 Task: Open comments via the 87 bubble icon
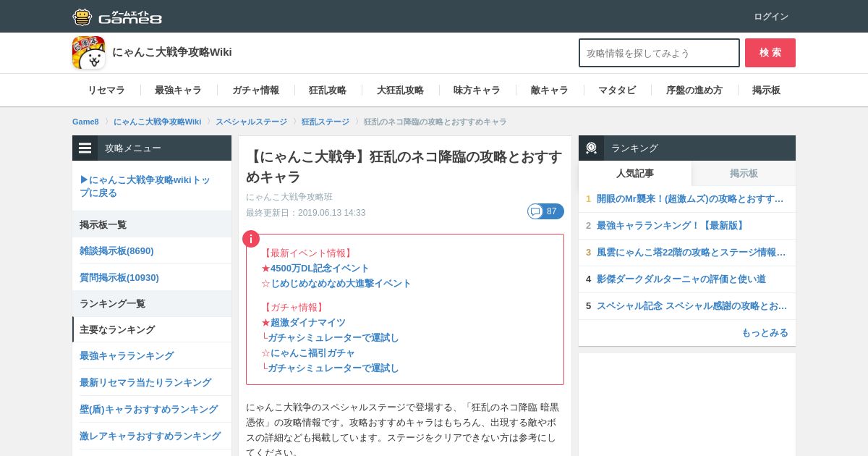[545, 211]
